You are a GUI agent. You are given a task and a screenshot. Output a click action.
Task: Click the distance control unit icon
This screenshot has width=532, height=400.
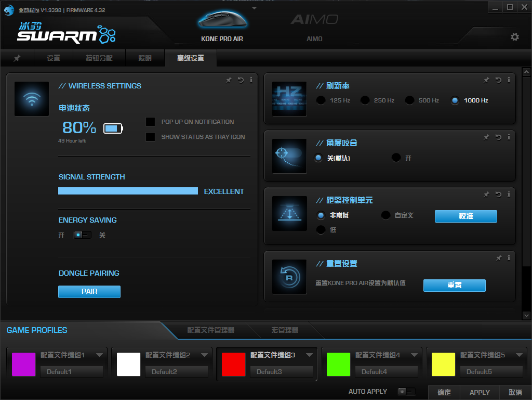289,214
